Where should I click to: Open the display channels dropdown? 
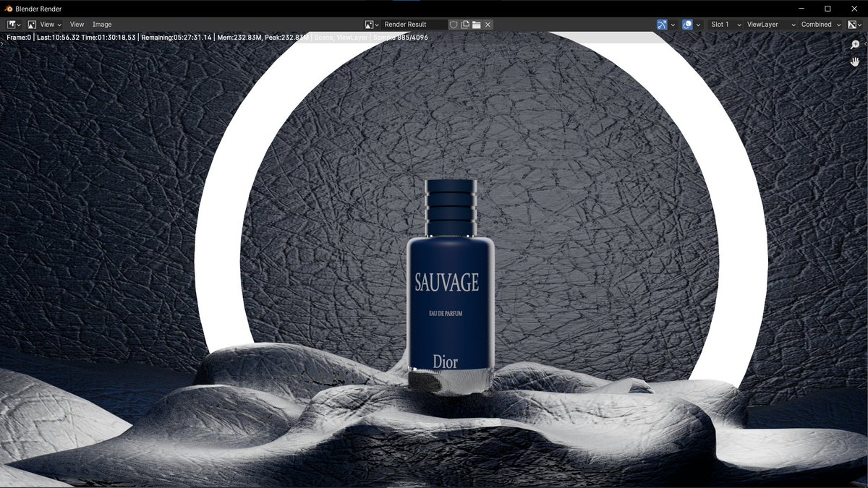856,25
